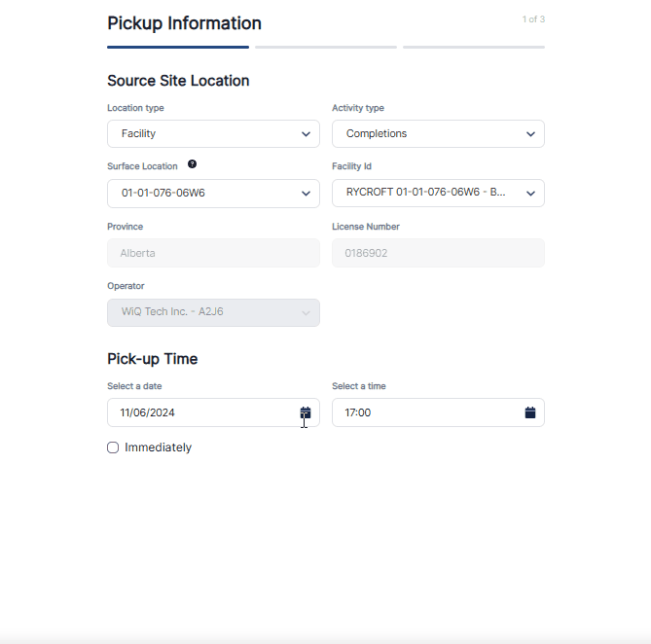This screenshot has width=651, height=644.
Task: Click the time field picker icon
Action: point(530,412)
